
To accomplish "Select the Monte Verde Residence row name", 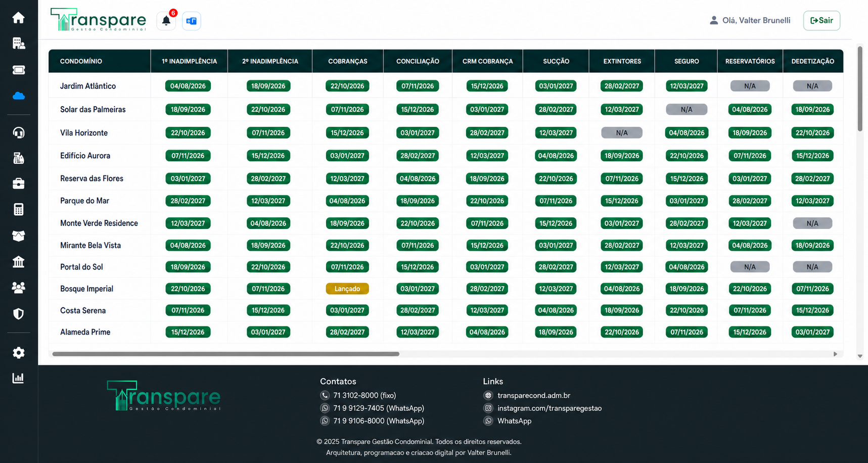I will [x=99, y=223].
